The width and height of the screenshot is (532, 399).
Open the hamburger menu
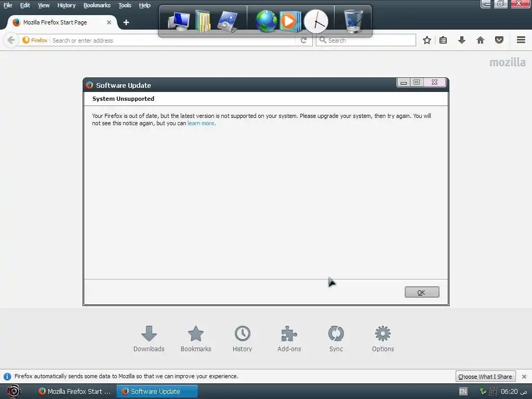521,40
